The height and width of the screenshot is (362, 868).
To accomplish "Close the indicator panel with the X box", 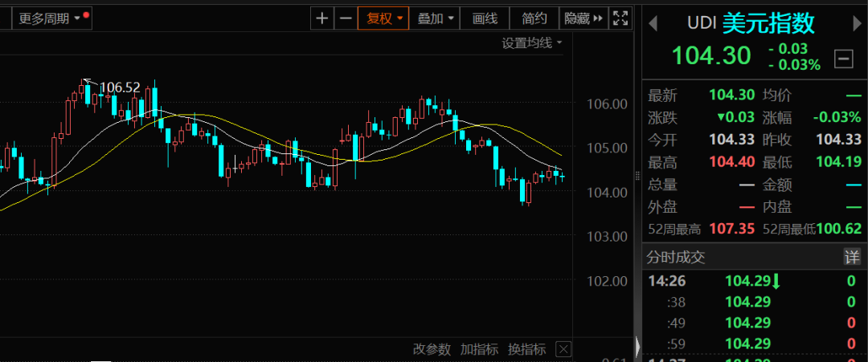I will 563,349.
